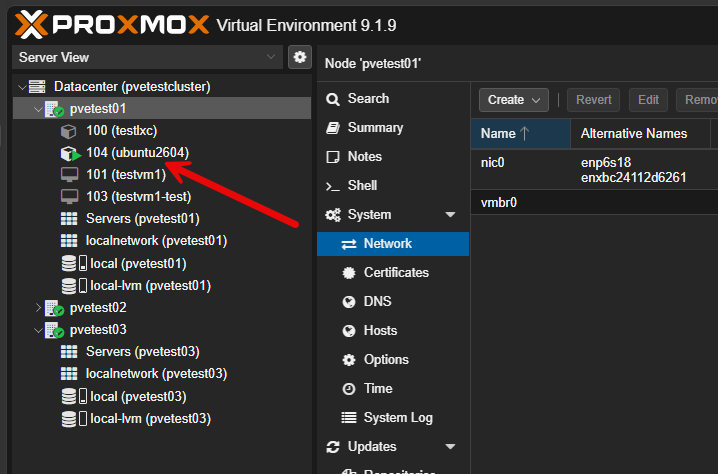718x474 pixels.
Task: Click the local (pvetest01) storage icon
Action: tap(74, 263)
